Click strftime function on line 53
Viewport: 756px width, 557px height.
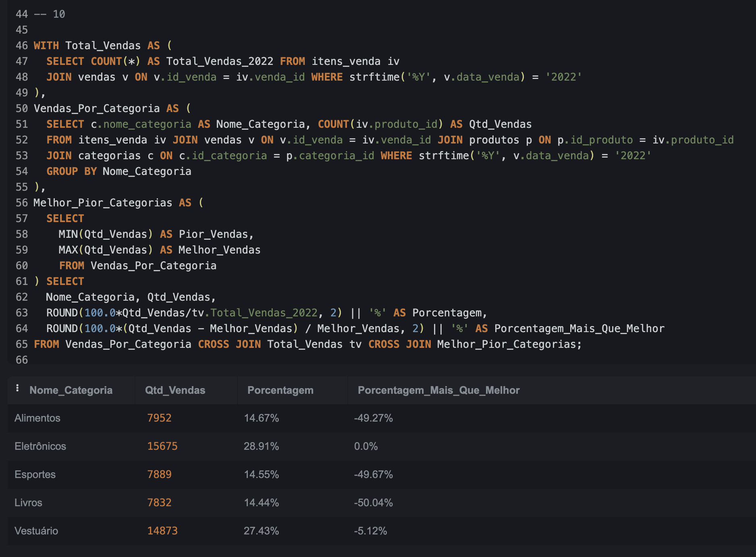pos(444,156)
